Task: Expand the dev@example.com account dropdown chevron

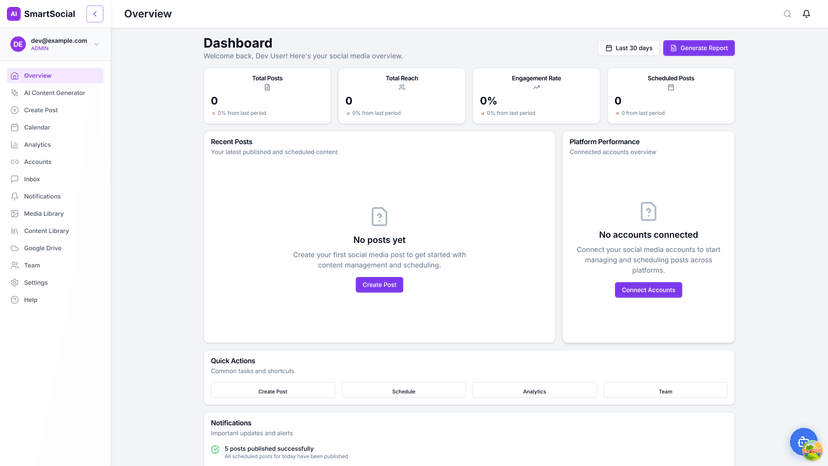Action: (97, 44)
